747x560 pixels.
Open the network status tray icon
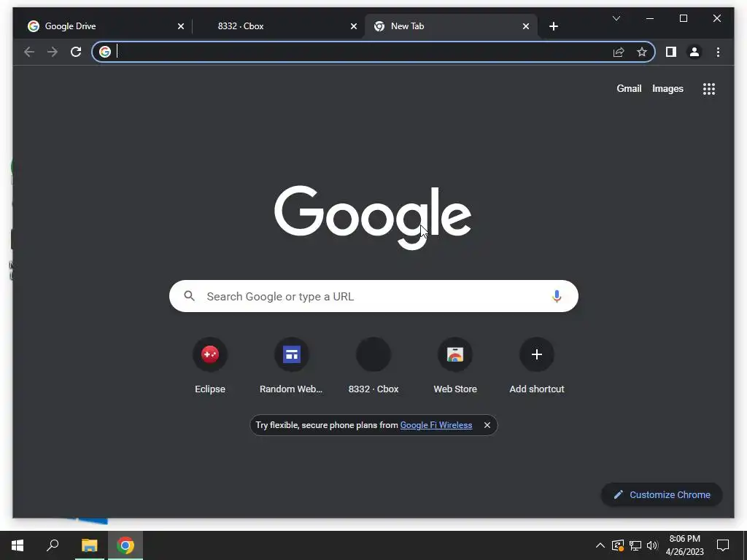[x=635, y=545]
